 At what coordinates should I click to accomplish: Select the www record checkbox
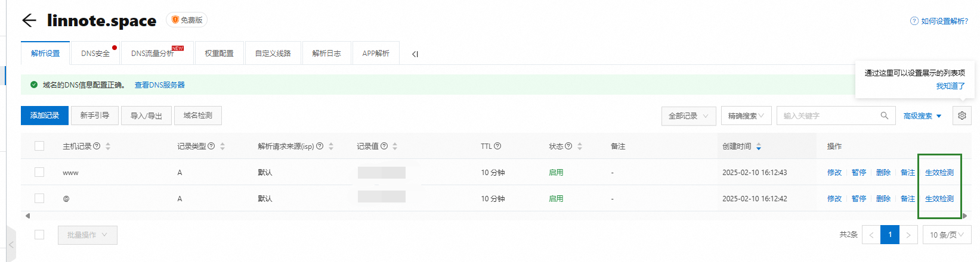click(39, 172)
